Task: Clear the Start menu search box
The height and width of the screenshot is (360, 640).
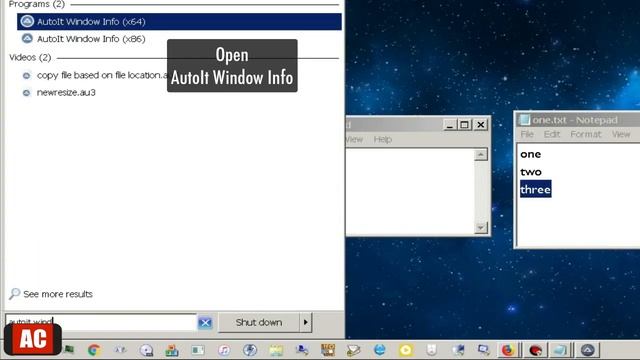Action: tap(205, 323)
